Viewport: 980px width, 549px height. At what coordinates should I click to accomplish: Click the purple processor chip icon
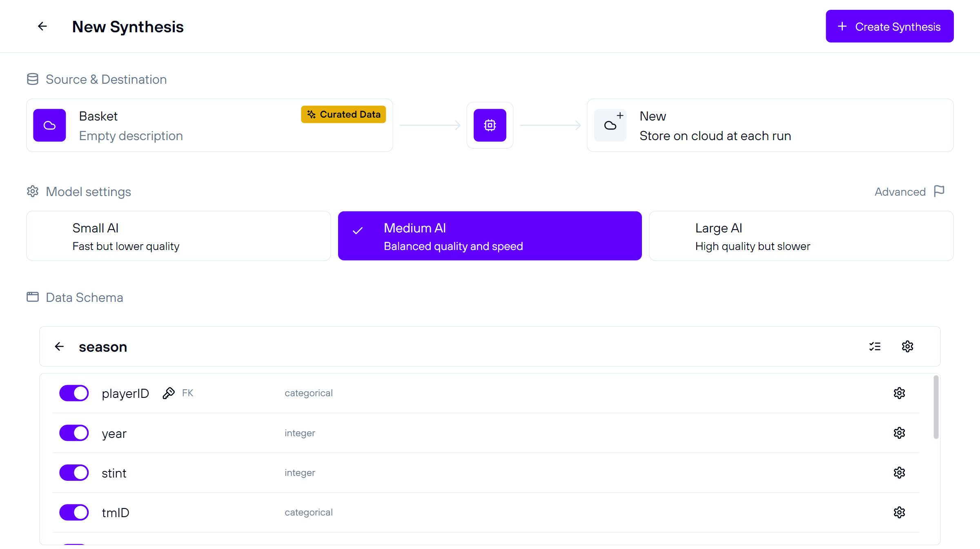490,125
